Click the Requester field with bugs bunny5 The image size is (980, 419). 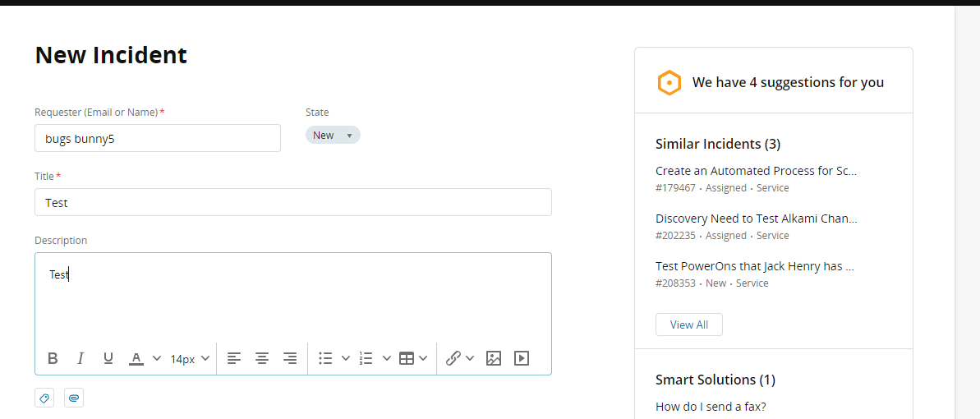[x=158, y=138]
